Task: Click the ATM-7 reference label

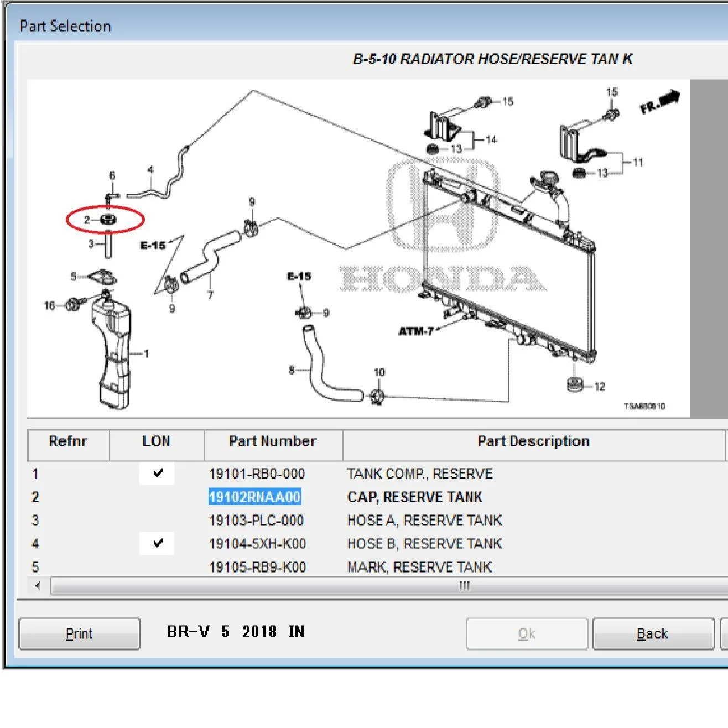Action: tap(416, 331)
